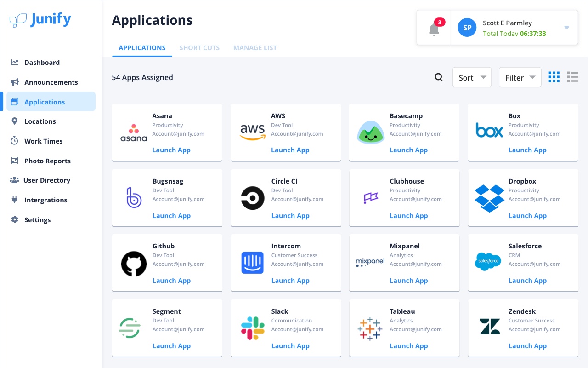The image size is (588, 368).
Task: Select the Announcements megaphone icon
Action: pyautogui.click(x=14, y=82)
